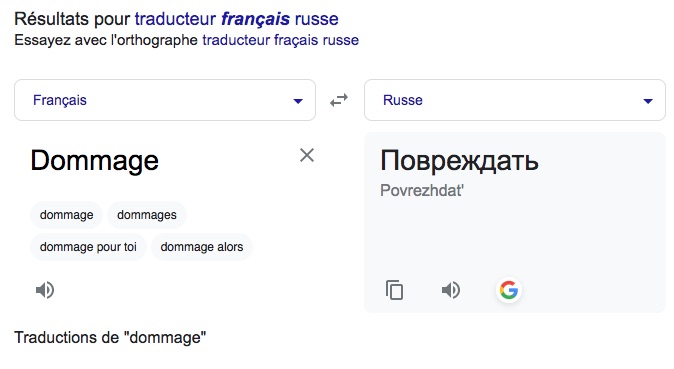This screenshot has width=674, height=369.
Task: Click the Traductions de "dommage" heading
Action: coord(110,338)
